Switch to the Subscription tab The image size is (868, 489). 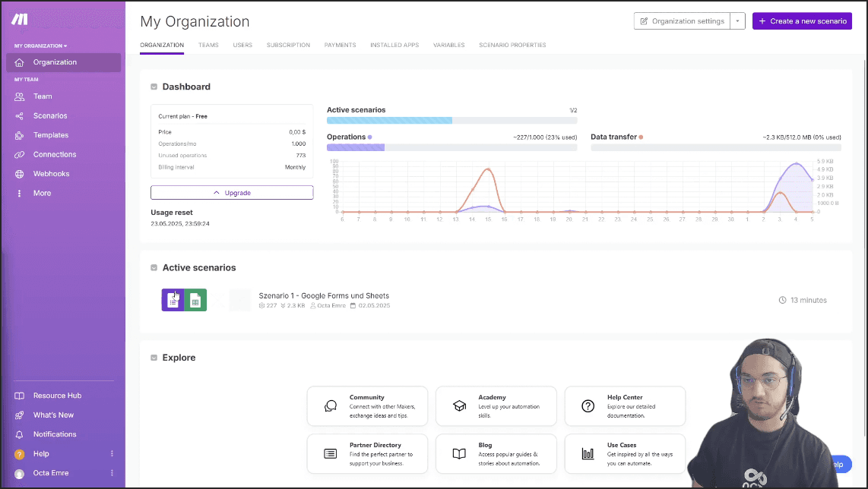(x=288, y=46)
